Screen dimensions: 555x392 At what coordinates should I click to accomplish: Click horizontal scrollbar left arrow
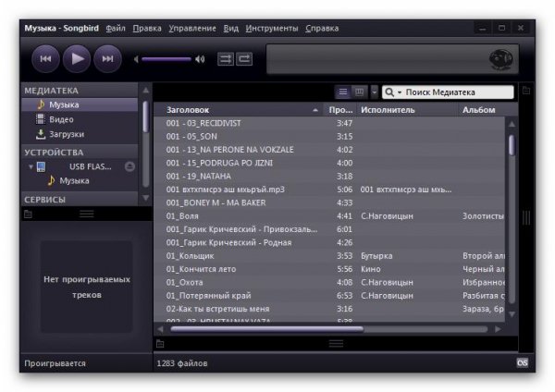pyautogui.click(x=160, y=329)
